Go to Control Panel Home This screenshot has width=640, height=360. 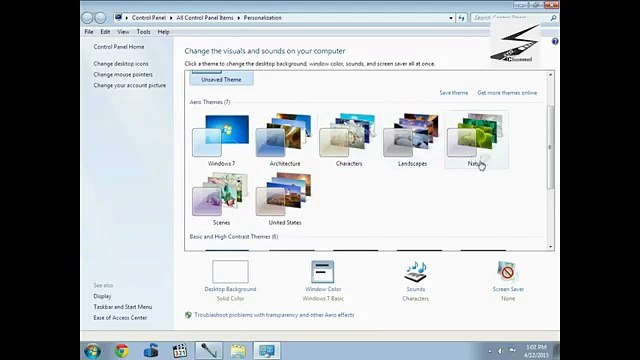pos(119,47)
